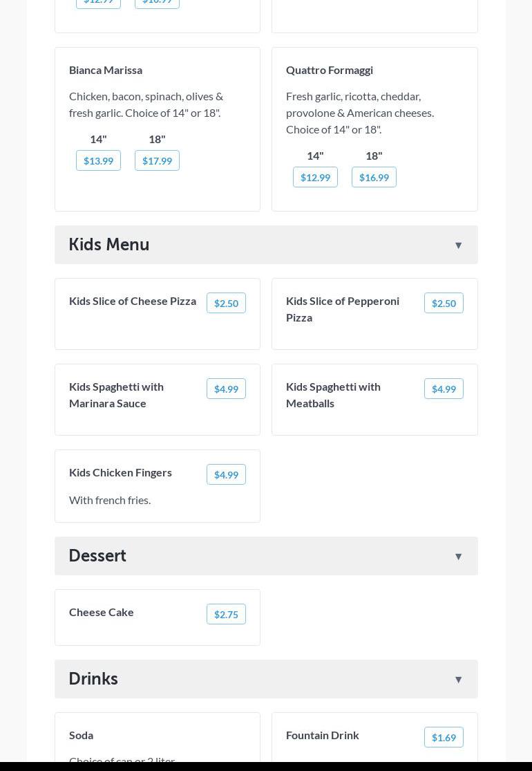Add Kids Chicken Fingers for $4.99
Viewport: 532px width, 771px height.
coord(226,474)
